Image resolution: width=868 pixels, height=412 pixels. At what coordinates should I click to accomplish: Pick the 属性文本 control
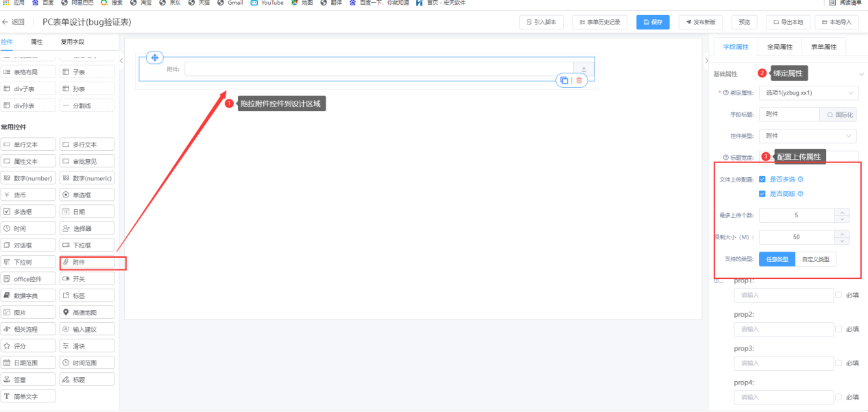pyautogui.click(x=28, y=161)
